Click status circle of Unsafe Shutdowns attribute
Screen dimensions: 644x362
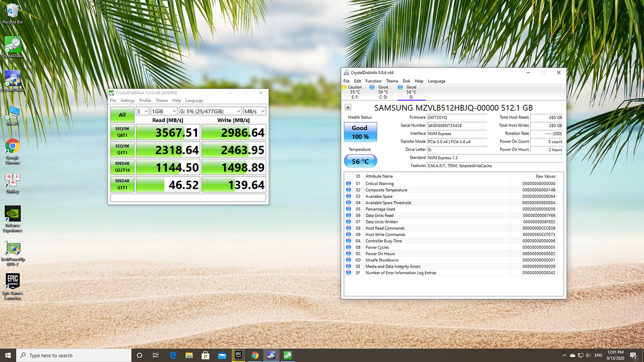349,260
